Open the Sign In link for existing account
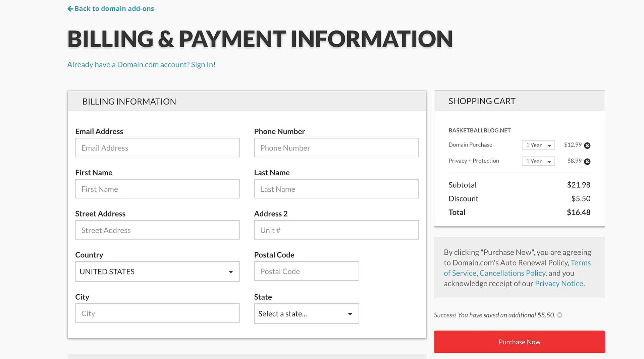The image size is (644, 359). (203, 65)
